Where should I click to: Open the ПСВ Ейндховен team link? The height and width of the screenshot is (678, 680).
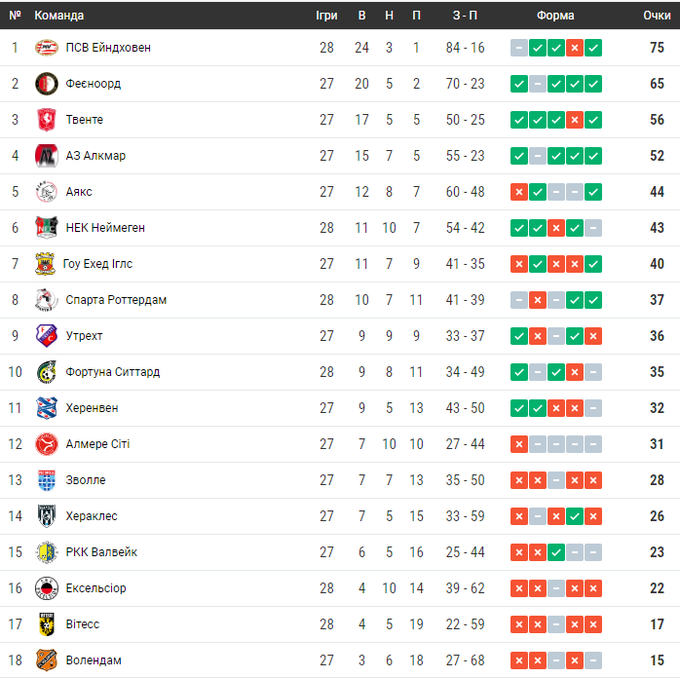108,48
